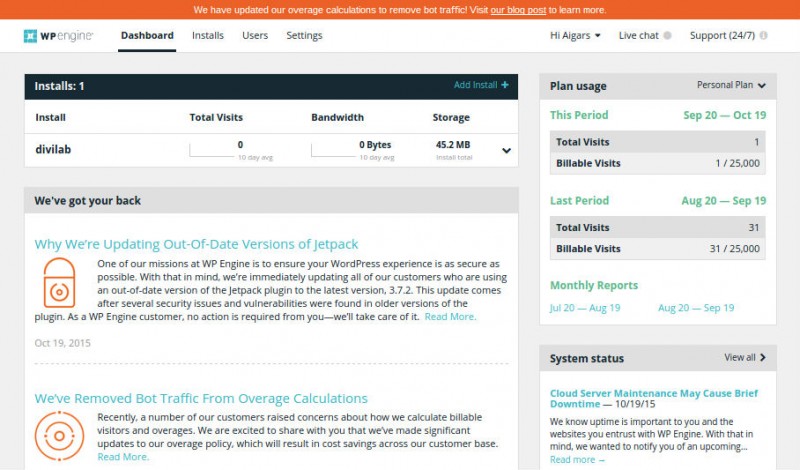This screenshot has height=470, width=800.
Task: Open 'our blog post' link in banner
Action: (518, 10)
